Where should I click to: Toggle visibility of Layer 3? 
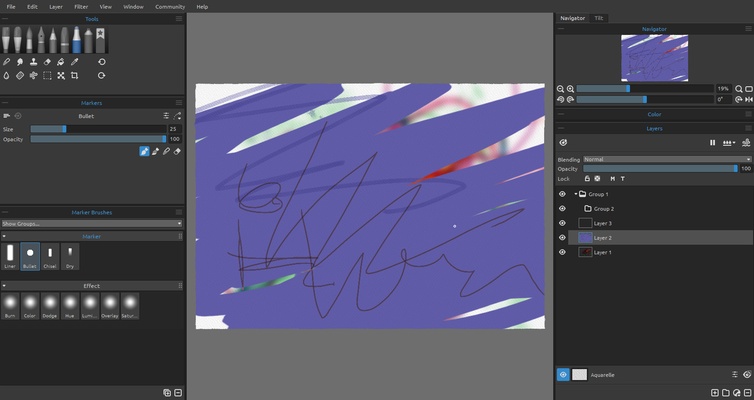[562, 223]
